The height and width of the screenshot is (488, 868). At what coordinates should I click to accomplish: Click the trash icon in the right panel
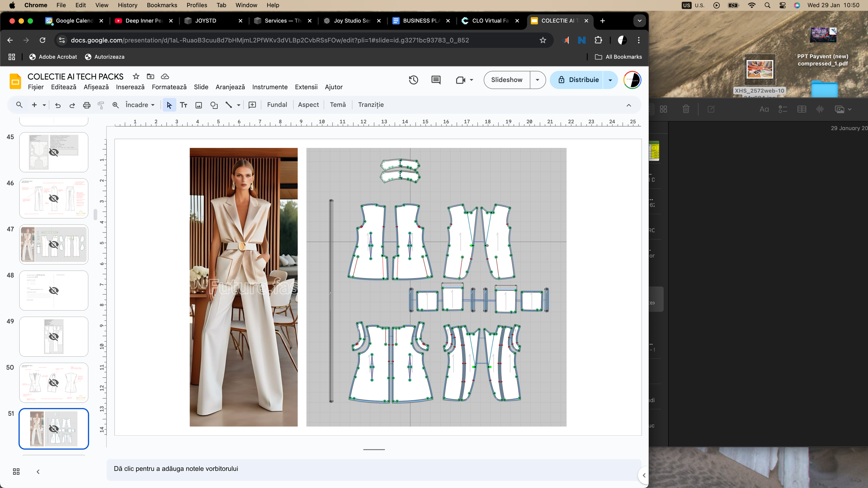(686, 109)
